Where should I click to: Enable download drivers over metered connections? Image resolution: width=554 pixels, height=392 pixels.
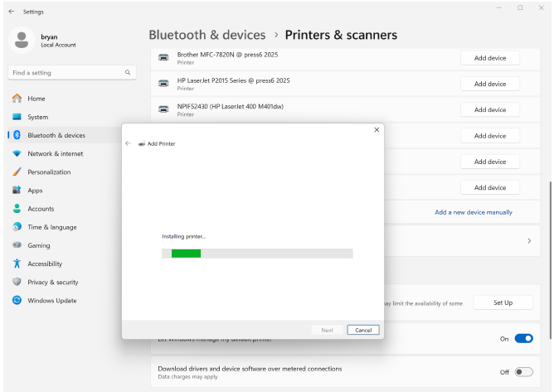[x=523, y=372]
